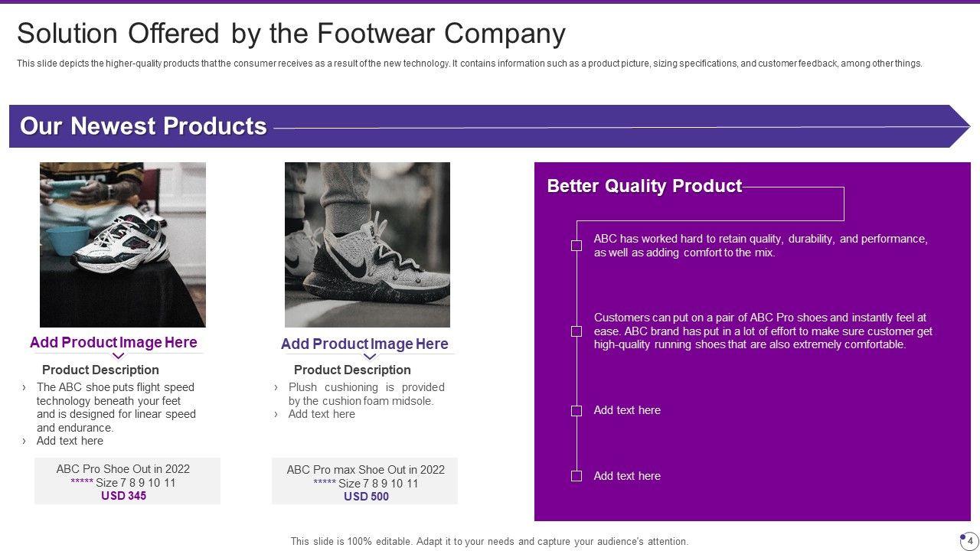
Task: Select 'ABC Pro Shoe Out in 2022' text
Action: coord(123,469)
